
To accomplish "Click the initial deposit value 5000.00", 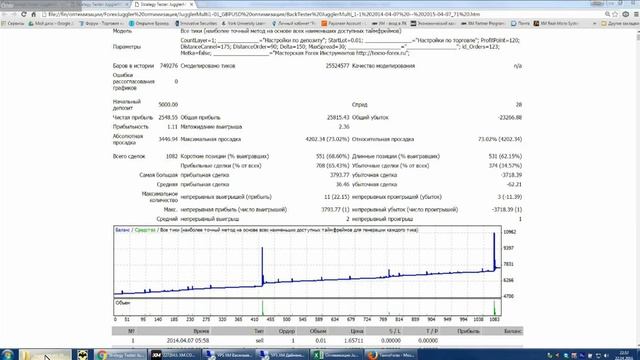I will pos(168,104).
